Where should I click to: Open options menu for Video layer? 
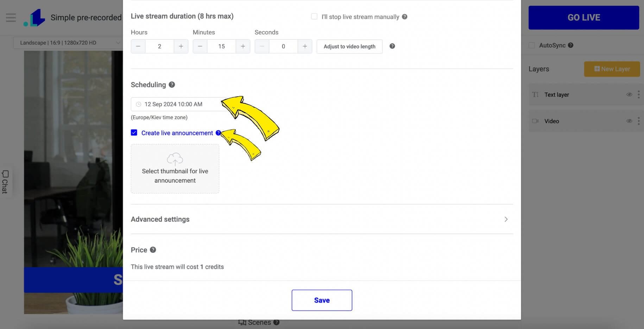tap(638, 121)
